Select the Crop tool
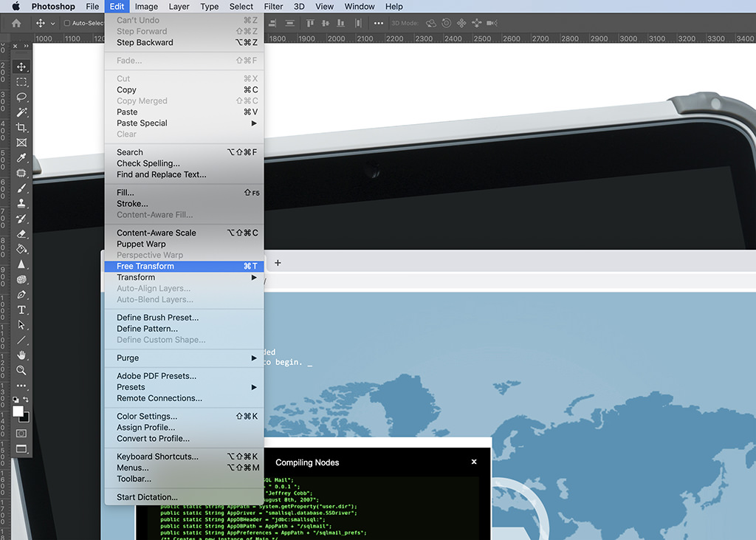 (x=21, y=127)
